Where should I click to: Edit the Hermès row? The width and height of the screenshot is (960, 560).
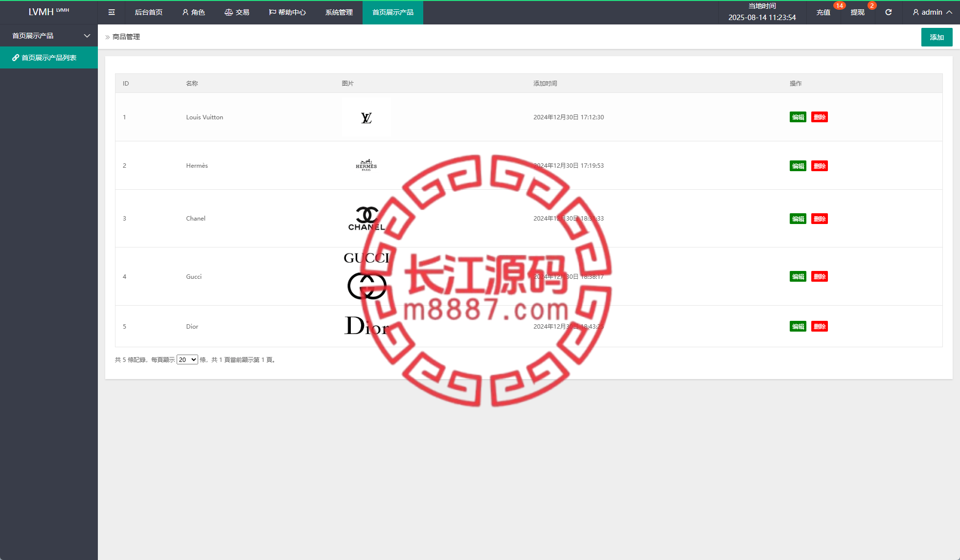click(x=798, y=166)
